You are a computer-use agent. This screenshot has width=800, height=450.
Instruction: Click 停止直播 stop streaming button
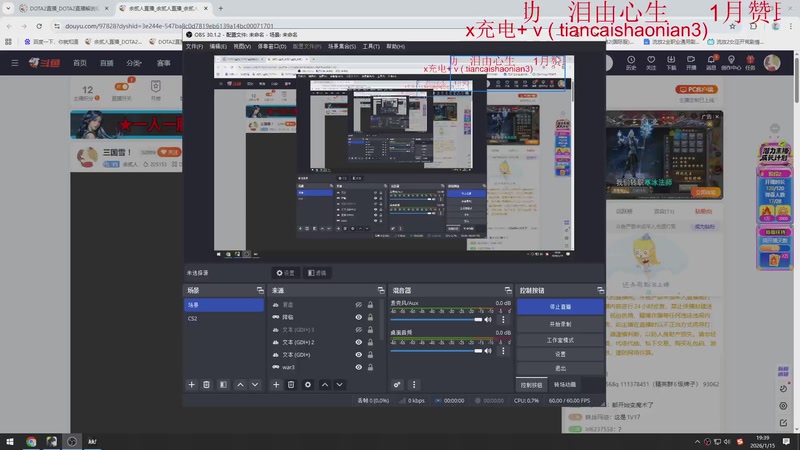point(560,307)
